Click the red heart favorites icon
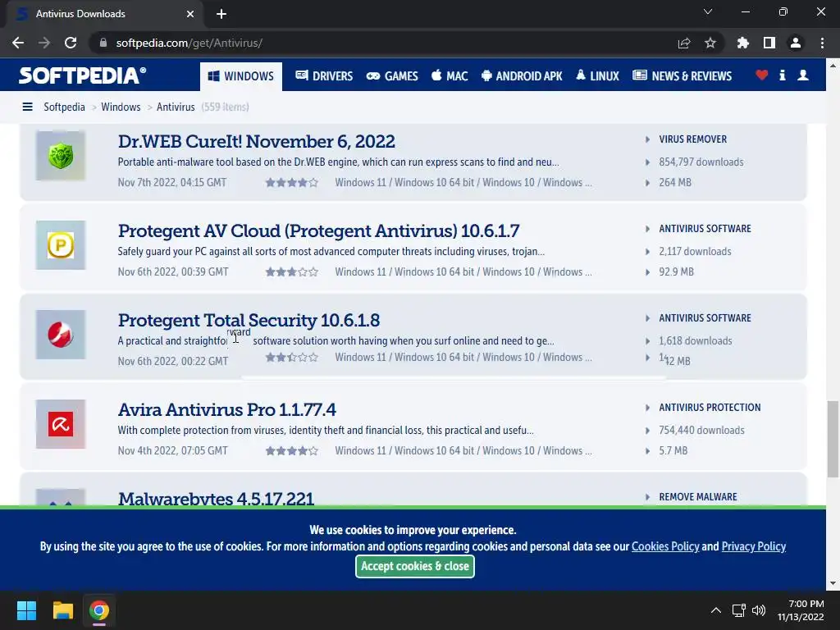Viewport: 840px width, 630px height. [x=761, y=75]
